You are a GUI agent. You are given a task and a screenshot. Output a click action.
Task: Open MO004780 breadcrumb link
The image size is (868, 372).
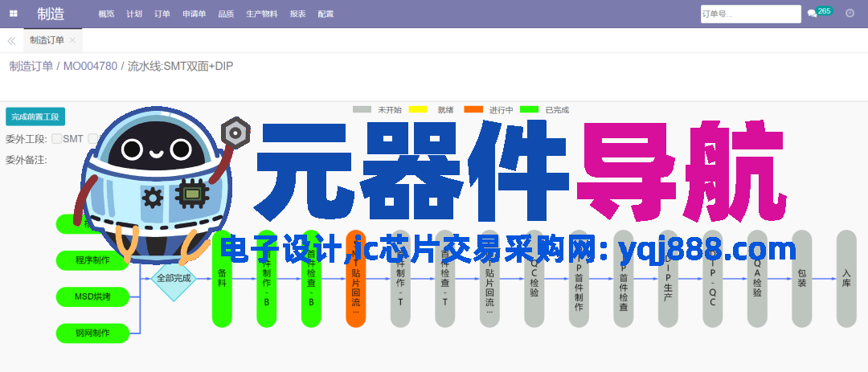click(90, 67)
